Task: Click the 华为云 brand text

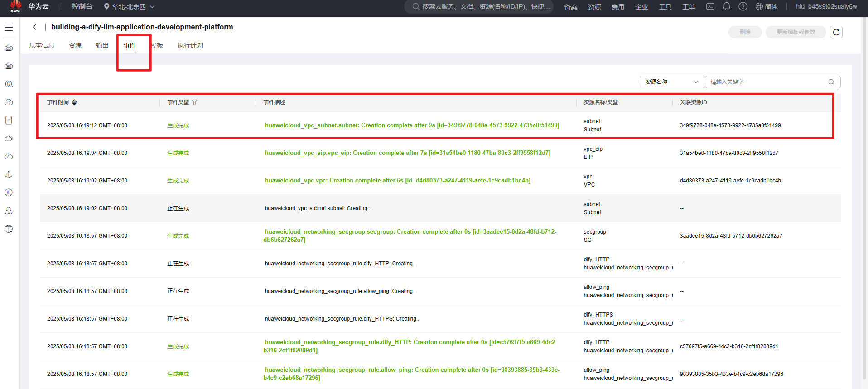Action: tap(39, 6)
